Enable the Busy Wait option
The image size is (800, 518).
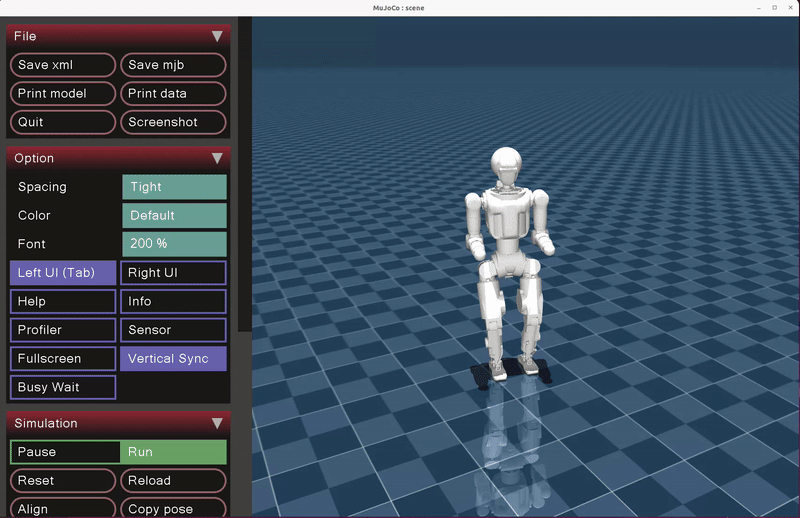tap(63, 387)
